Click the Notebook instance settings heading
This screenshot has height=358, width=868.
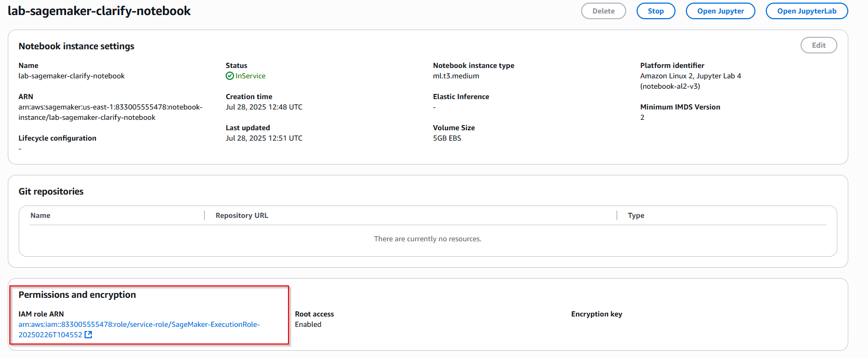76,46
